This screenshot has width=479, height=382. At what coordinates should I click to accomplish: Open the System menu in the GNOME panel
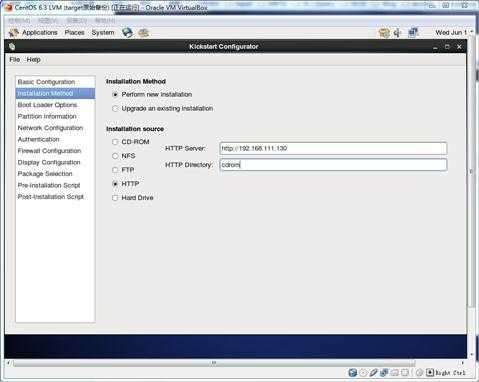click(103, 33)
